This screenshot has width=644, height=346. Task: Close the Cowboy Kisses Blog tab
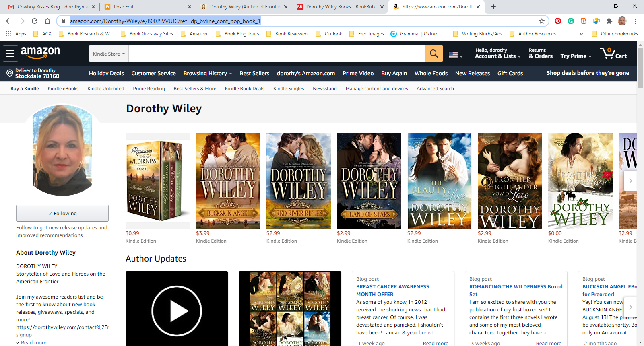(x=93, y=7)
